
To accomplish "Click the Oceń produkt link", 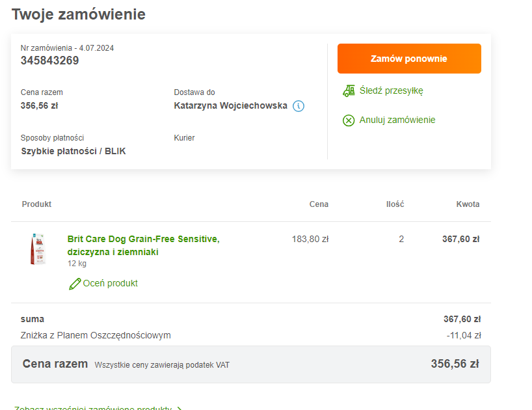I will point(111,283).
